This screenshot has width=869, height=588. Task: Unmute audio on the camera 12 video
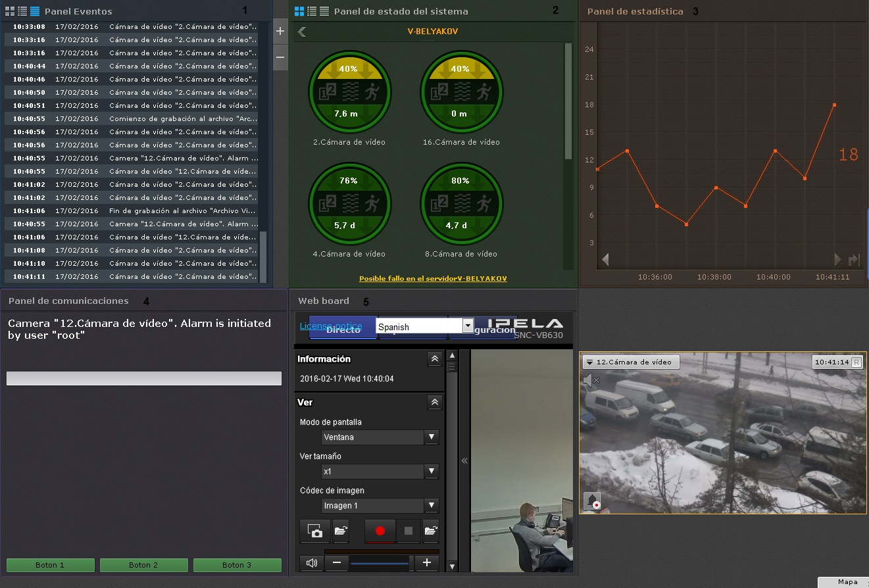[591, 380]
